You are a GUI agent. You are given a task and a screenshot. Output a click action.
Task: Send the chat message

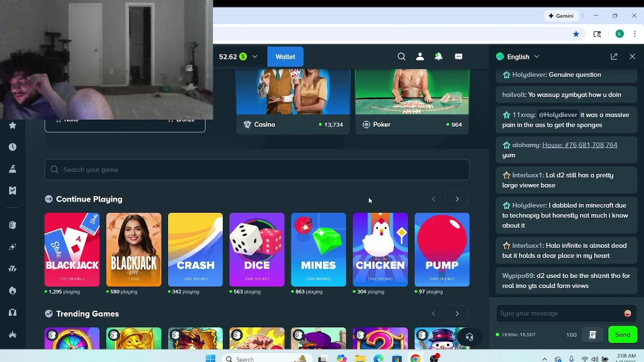pyautogui.click(x=622, y=335)
